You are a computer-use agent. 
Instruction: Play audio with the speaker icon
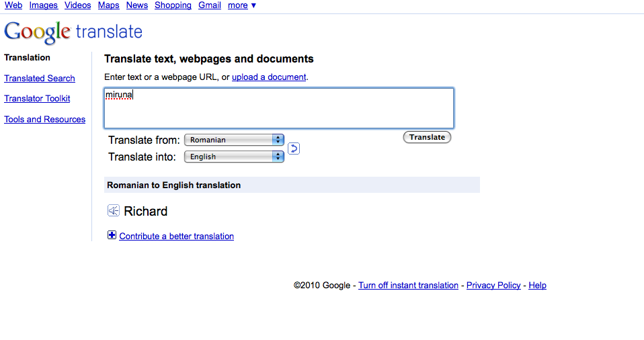tap(114, 211)
